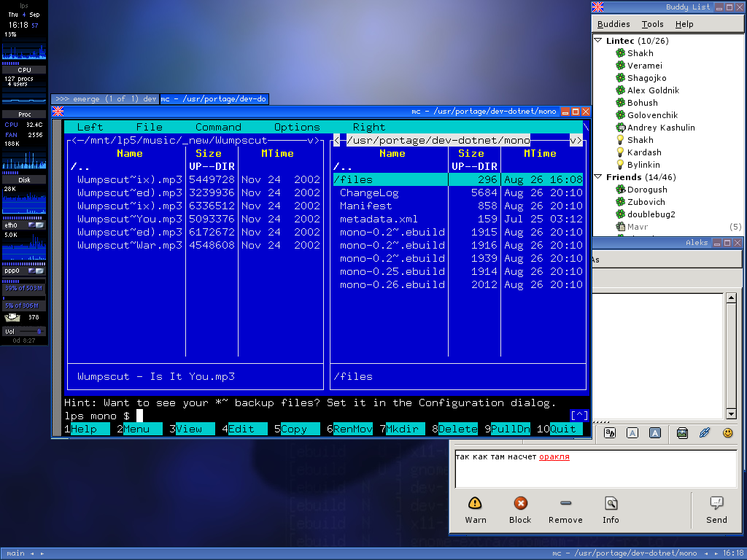Toggle the eth0 interface switch in monitor
747x560 pixels.
[34, 225]
